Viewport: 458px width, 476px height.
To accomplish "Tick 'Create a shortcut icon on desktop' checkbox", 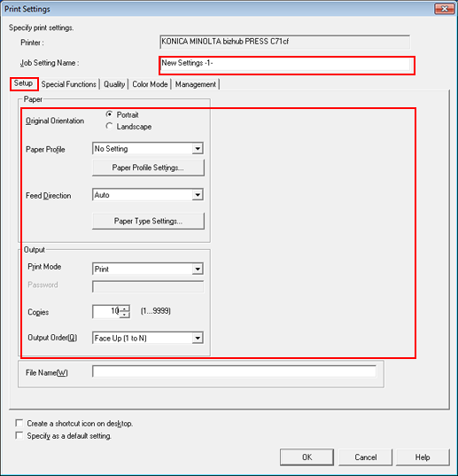I will [19, 423].
